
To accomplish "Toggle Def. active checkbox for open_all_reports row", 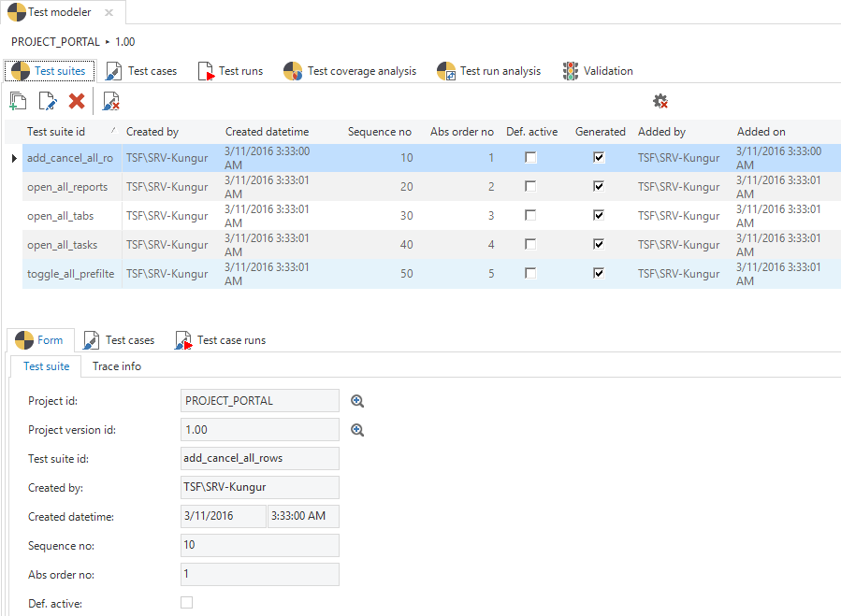I will pyautogui.click(x=530, y=187).
